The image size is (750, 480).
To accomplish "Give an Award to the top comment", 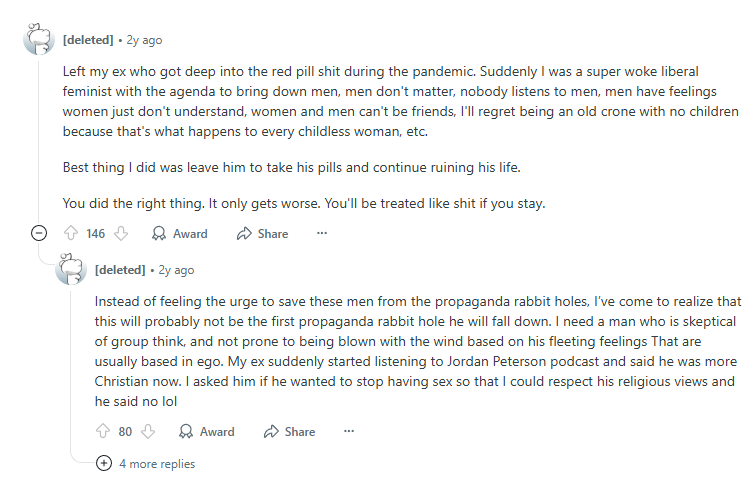I will (x=180, y=233).
